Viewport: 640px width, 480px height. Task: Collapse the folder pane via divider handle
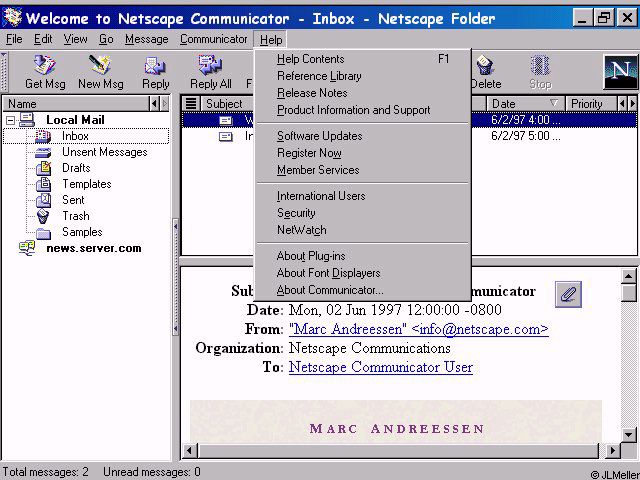coord(176,277)
